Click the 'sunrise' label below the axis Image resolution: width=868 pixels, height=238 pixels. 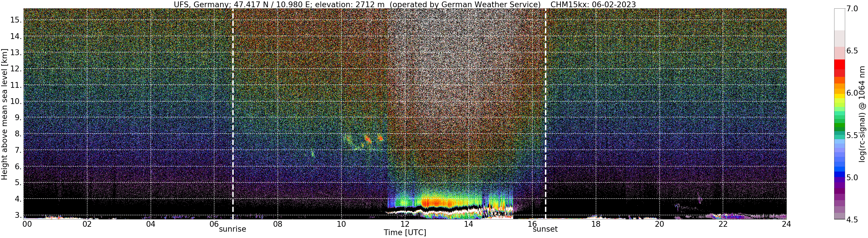coord(233,229)
